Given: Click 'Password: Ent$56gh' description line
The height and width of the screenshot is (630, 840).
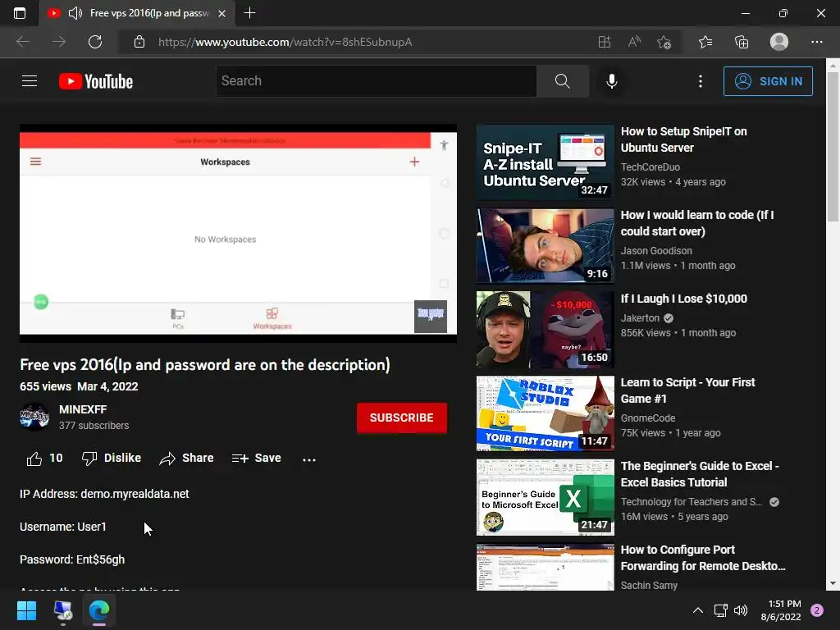Looking at the screenshot, I should (72, 559).
